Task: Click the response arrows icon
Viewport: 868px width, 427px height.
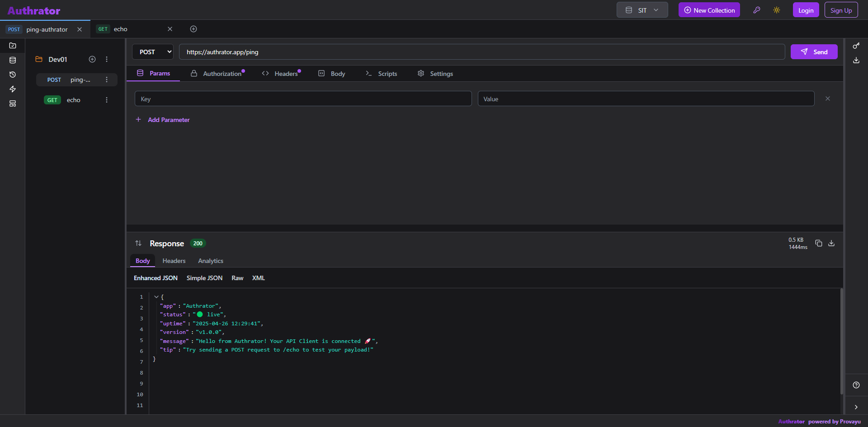Action: pyautogui.click(x=138, y=243)
